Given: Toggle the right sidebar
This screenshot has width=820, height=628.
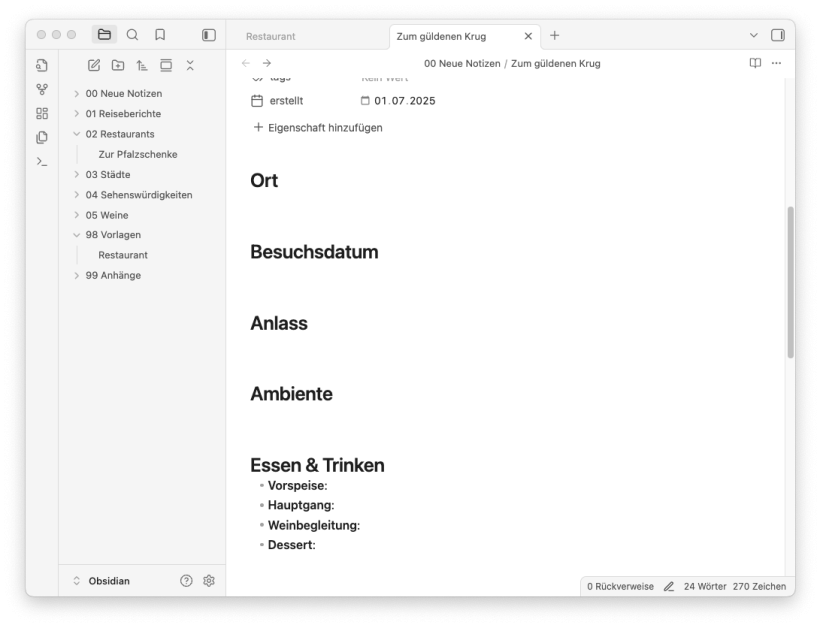Looking at the screenshot, I should click(x=777, y=35).
